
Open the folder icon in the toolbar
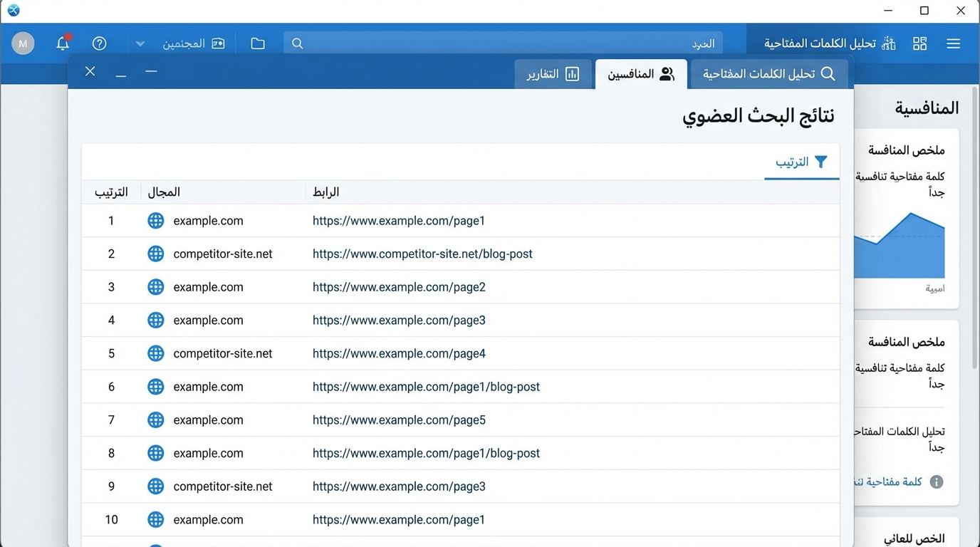point(258,43)
